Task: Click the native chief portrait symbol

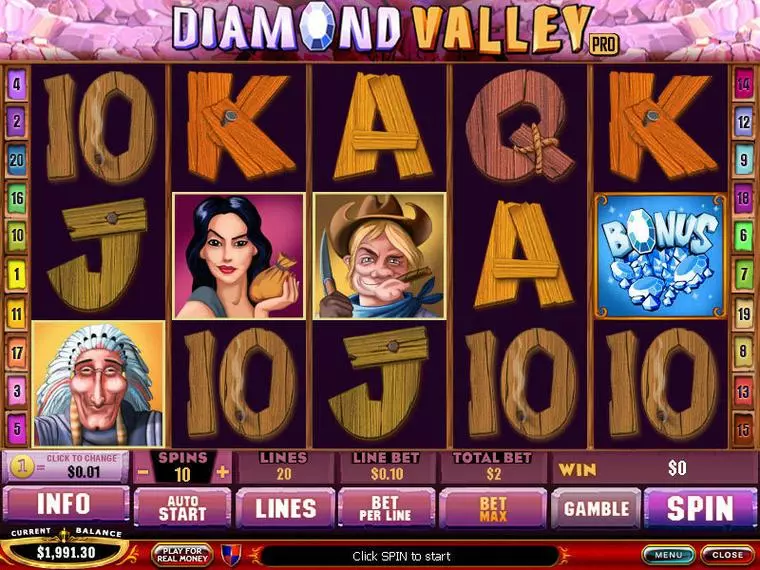Action: 98,383
